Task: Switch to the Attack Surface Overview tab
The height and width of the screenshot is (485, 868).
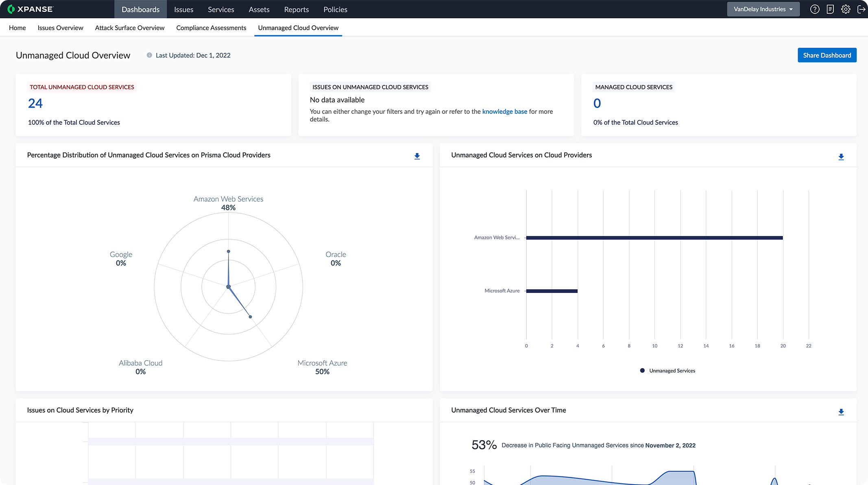Action: pyautogui.click(x=130, y=28)
